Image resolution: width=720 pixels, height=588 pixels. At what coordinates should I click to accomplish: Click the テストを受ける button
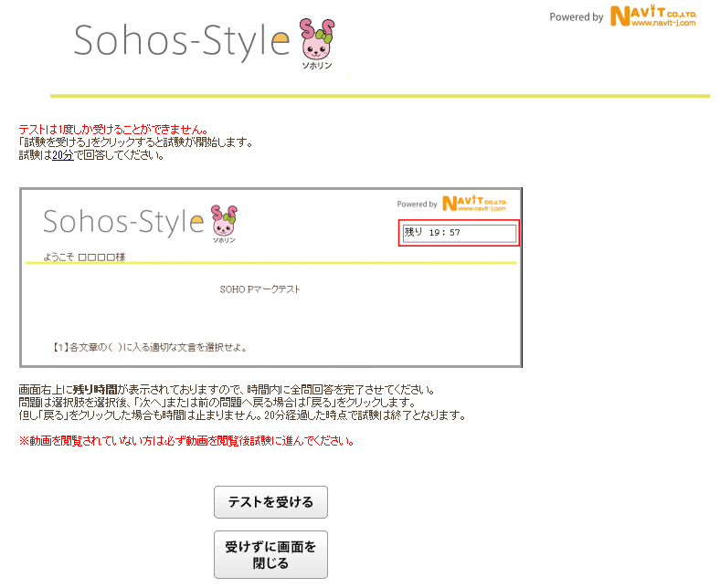(x=270, y=502)
